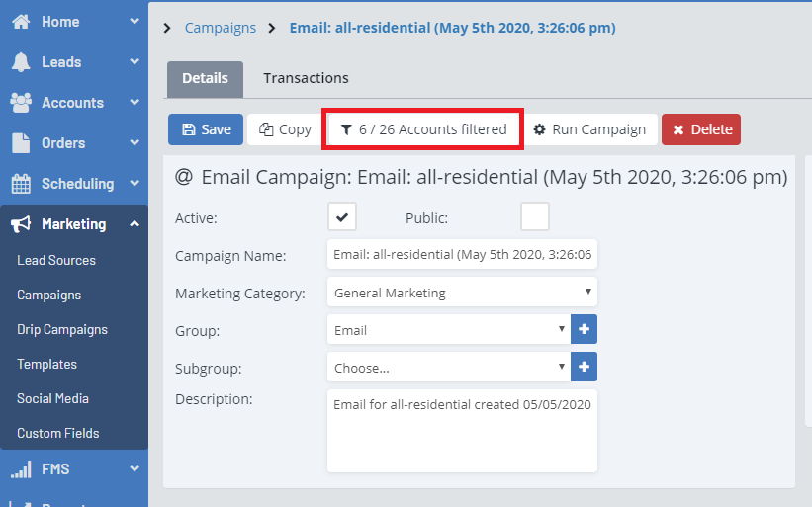Uncheck the Active checkbox
Viewport: 812px width, 507px height.
pyautogui.click(x=342, y=216)
